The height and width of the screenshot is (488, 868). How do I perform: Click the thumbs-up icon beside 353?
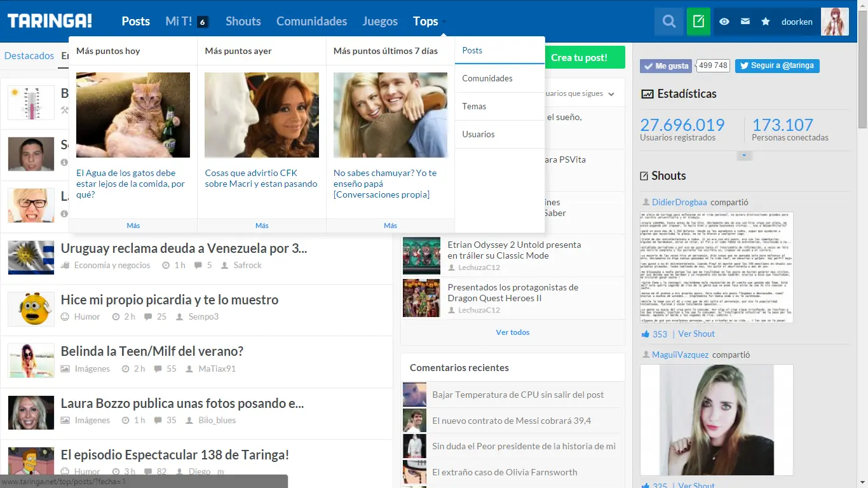[x=646, y=334]
